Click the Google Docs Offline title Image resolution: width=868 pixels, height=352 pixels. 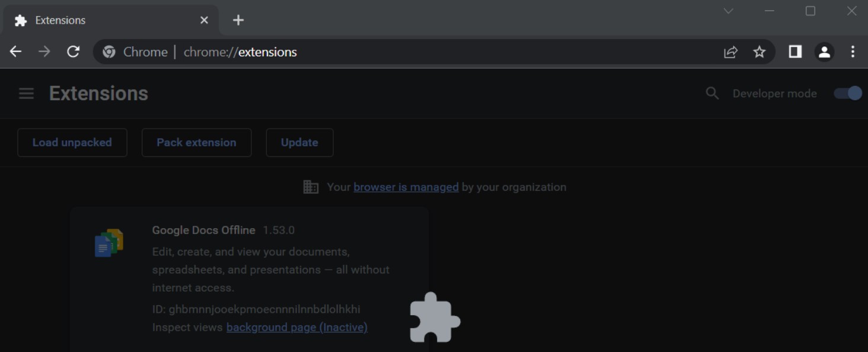[x=203, y=230]
